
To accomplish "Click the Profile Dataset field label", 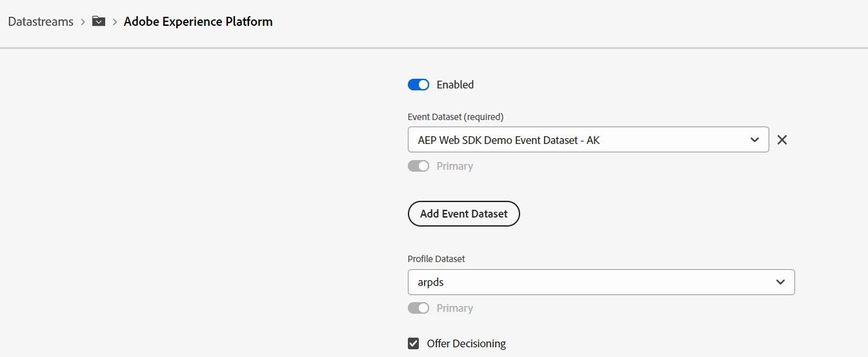I will 436,259.
